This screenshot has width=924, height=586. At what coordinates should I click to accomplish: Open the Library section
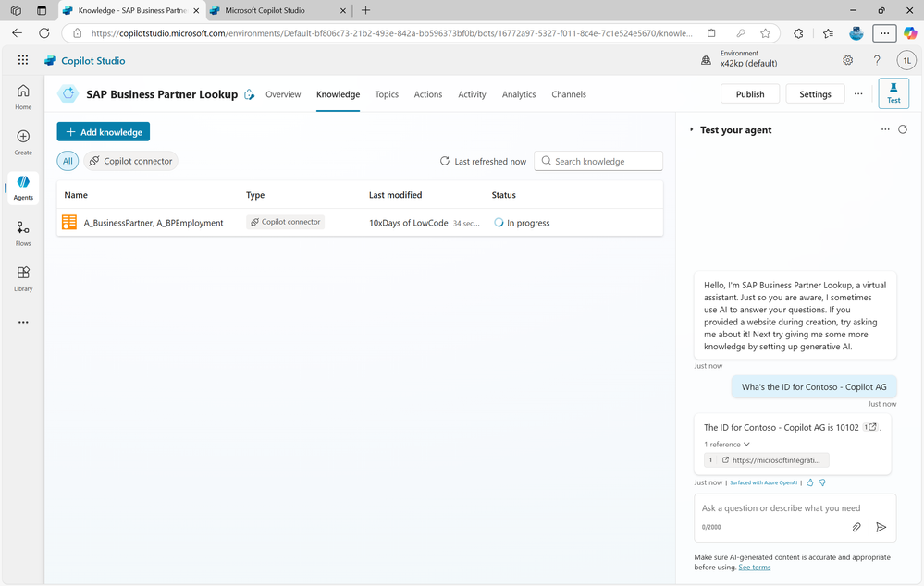(x=23, y=278)
